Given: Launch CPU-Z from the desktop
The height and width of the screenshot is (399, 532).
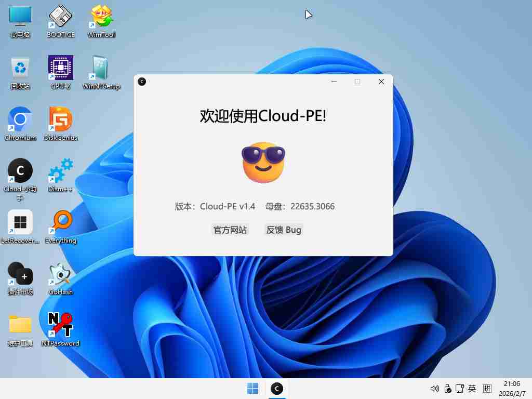Looking at the screenshot, I should click(61, 69).
